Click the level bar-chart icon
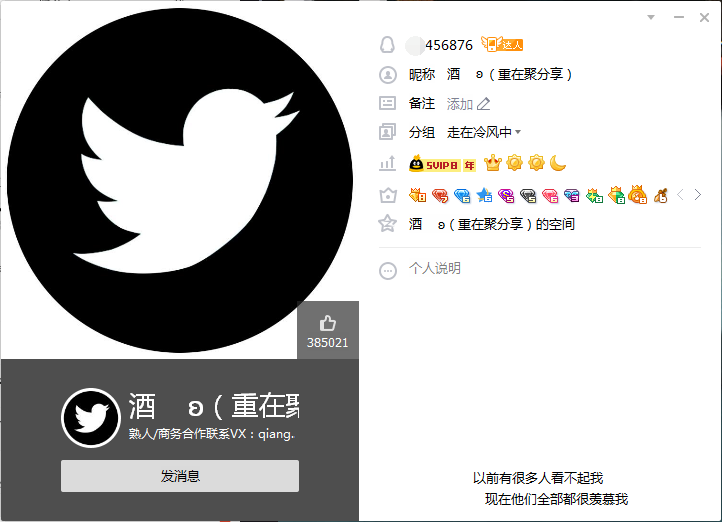Viewport: 722px width, 522px height. 387,163
